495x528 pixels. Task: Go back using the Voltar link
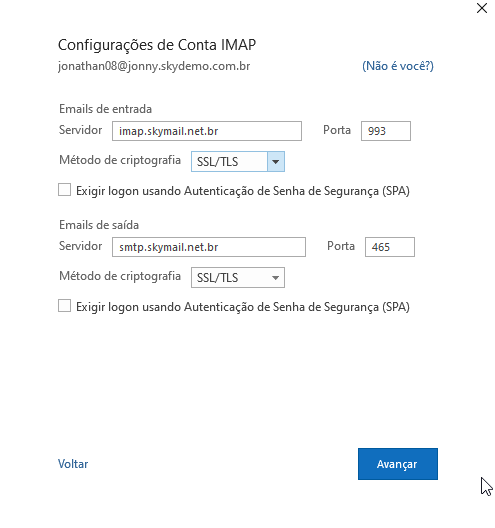[x=73, y=464]
